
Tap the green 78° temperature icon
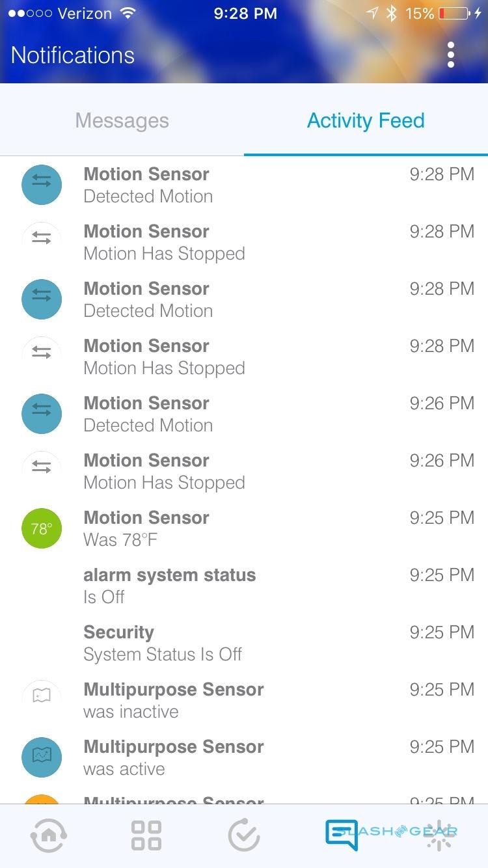pyautogui.click(x=42, y=528)
